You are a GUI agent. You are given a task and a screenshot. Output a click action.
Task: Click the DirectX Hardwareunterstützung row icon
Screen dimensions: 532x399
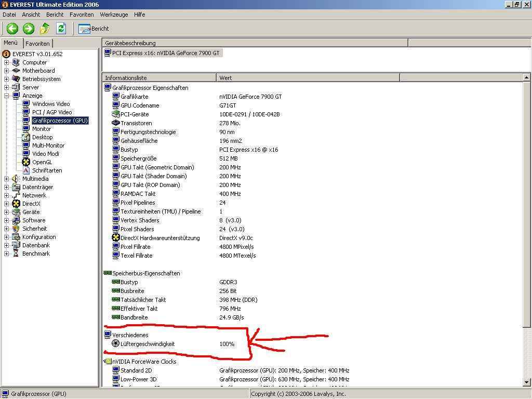click(116, 237)
